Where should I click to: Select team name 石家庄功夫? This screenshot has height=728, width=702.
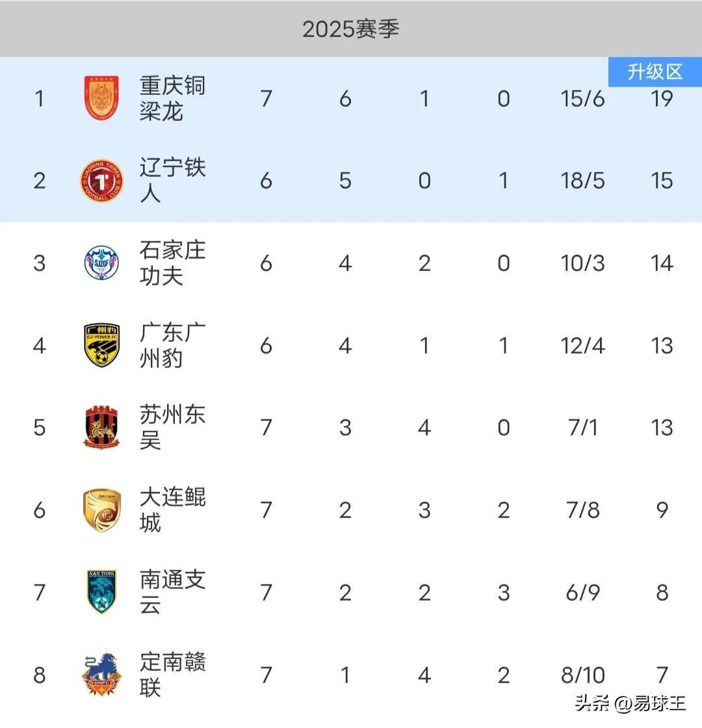click(x=172, y=263)
